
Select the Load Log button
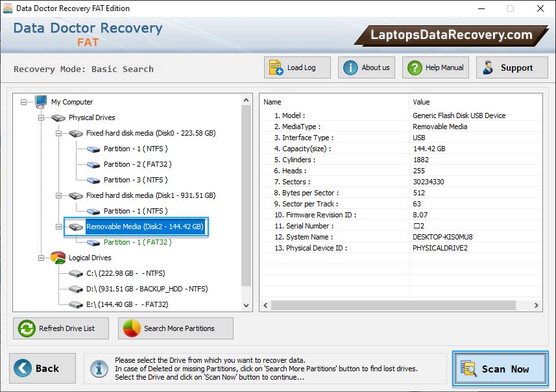297,67
